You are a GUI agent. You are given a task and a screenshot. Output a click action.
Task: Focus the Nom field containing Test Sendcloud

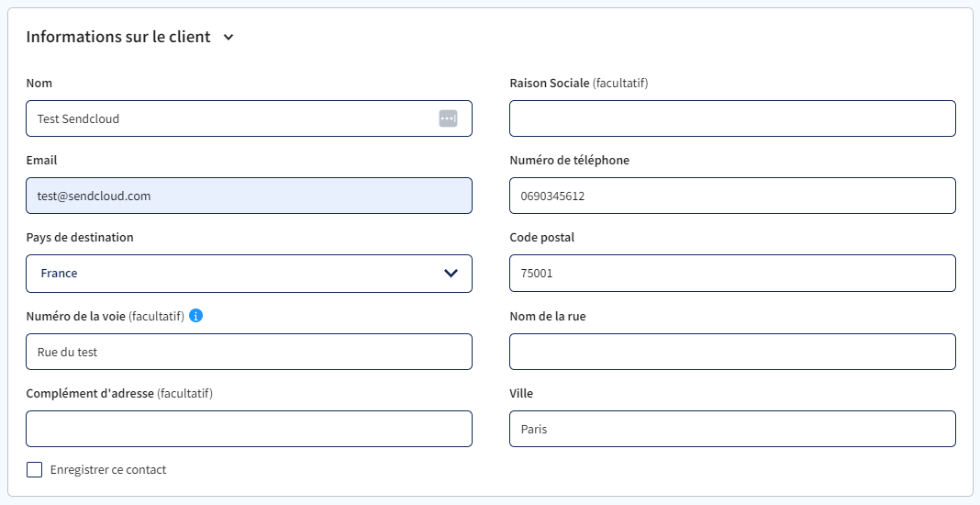point(249,118)
